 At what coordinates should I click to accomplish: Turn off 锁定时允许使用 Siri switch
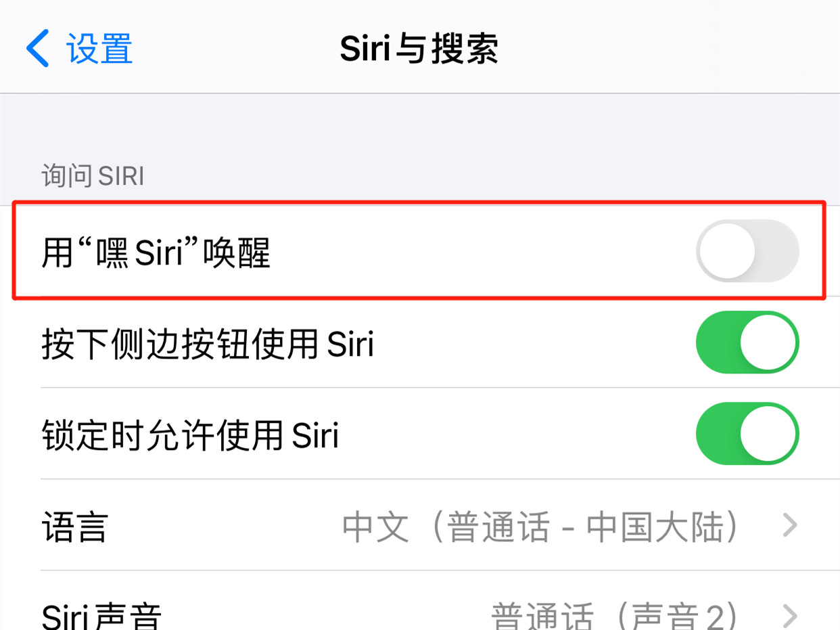747,433
